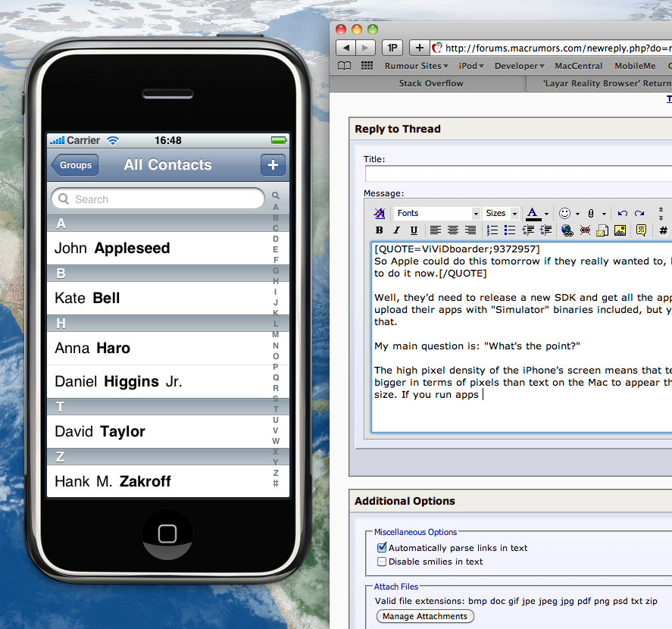Toggle underline formatting

(414, 230)
